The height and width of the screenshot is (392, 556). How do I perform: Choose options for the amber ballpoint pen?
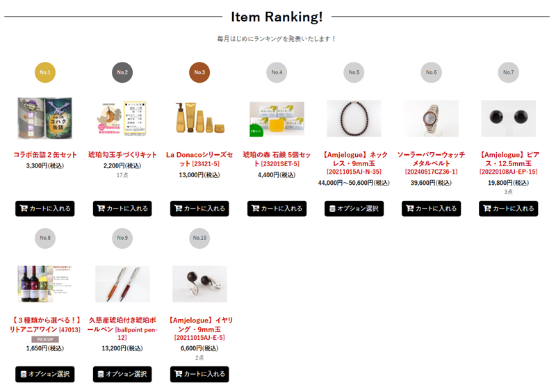click(x=122, y=374)
